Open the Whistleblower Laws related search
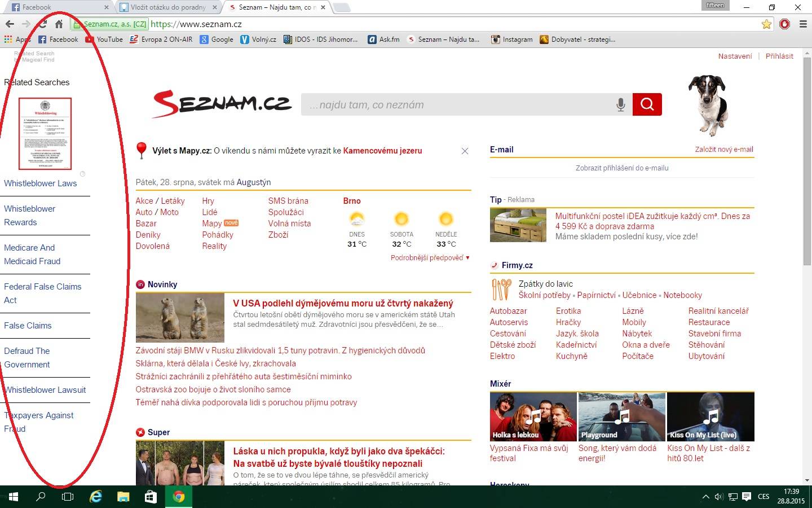 coord(41,183)
